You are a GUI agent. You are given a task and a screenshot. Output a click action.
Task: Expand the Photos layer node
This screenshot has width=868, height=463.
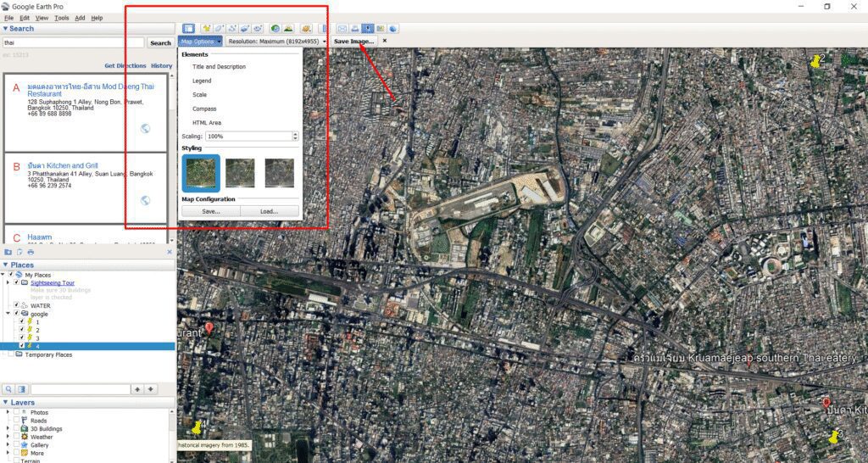pyautogui.click(x=8, y=413)
